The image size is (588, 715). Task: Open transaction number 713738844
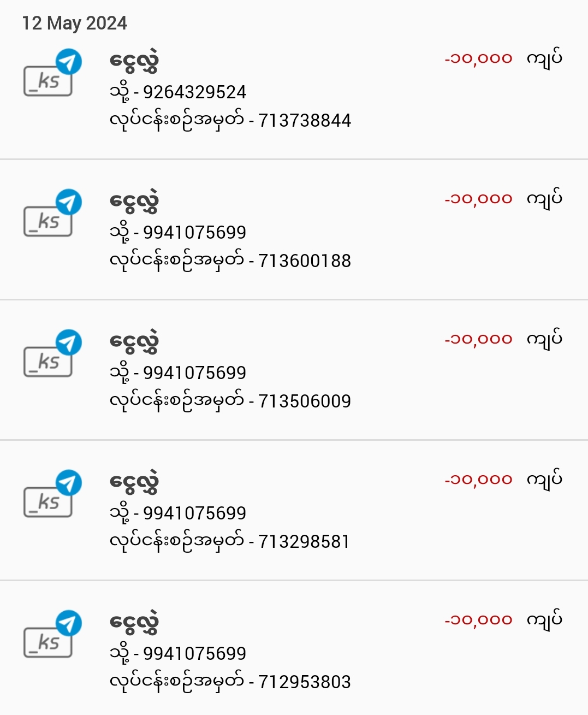(x=304, y=121)
